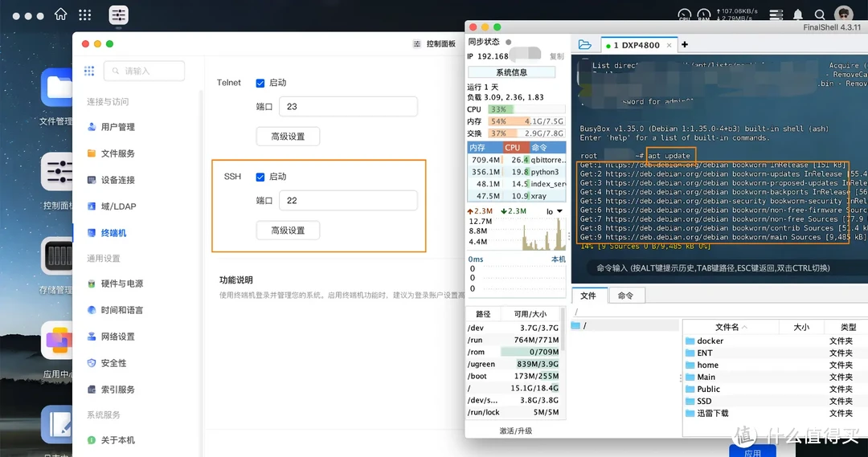Viewport: 868px width, 457px height.
Task: Click 激活/升级 link in FinalShell
Action: click(515, 430)
